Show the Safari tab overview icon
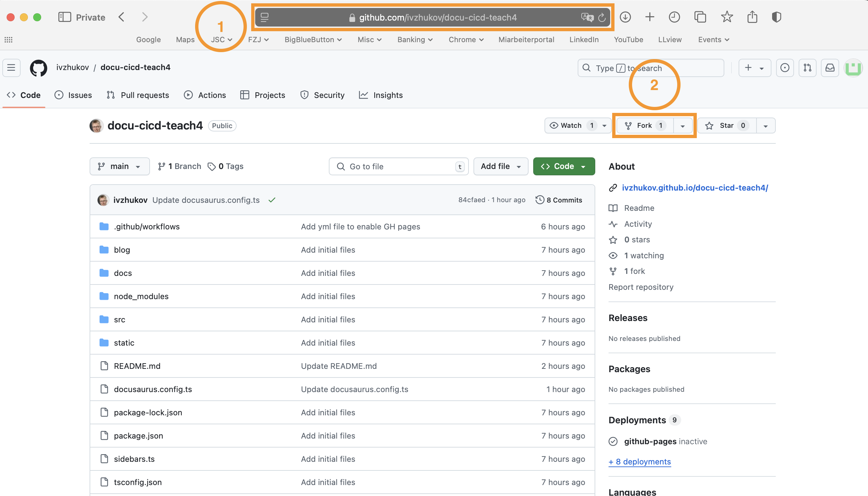The image size is (868, 496). pos(700,17)
